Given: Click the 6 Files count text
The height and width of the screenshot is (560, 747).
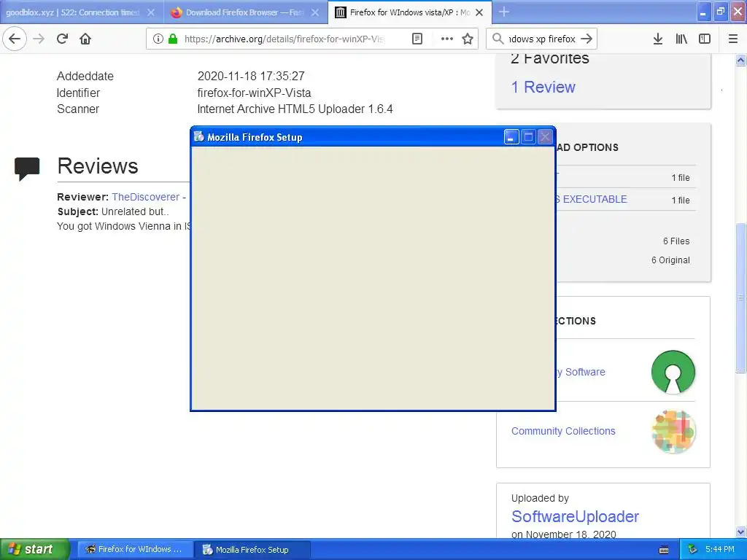Looking at the screenshot, I should click(x=676, y=241).
